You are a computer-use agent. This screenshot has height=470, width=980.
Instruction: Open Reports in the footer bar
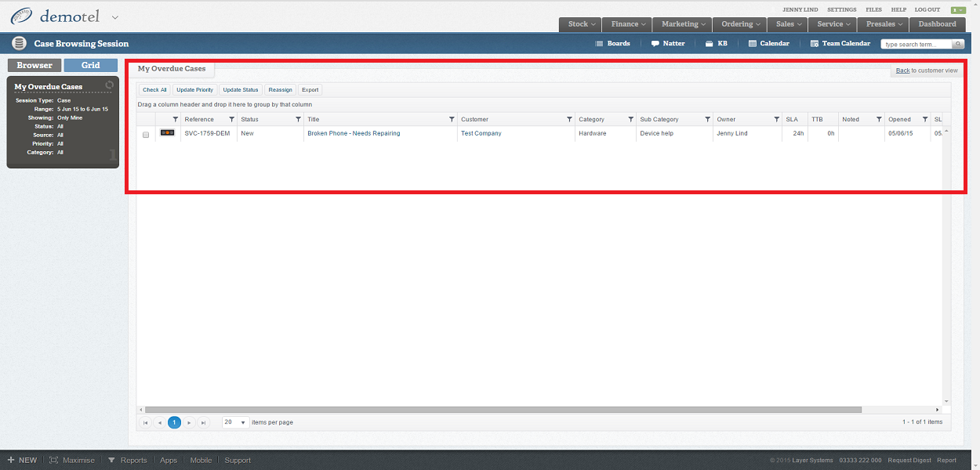click(127, 460)
